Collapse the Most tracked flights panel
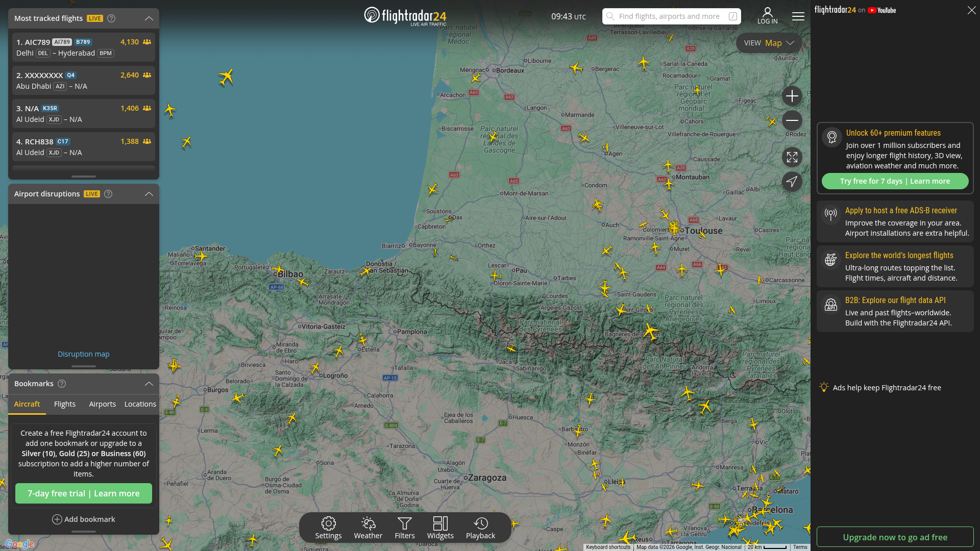 pyautogui.click(x=149, y=18)
